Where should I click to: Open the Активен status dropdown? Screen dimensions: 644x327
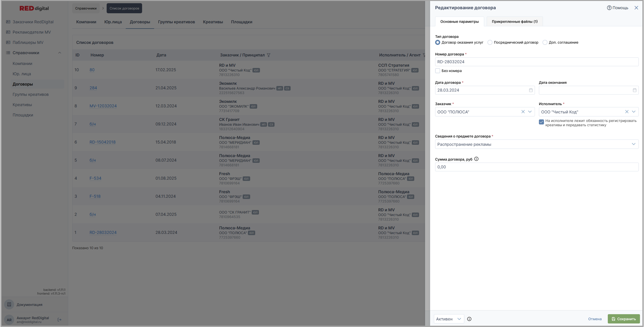(449, 319)
